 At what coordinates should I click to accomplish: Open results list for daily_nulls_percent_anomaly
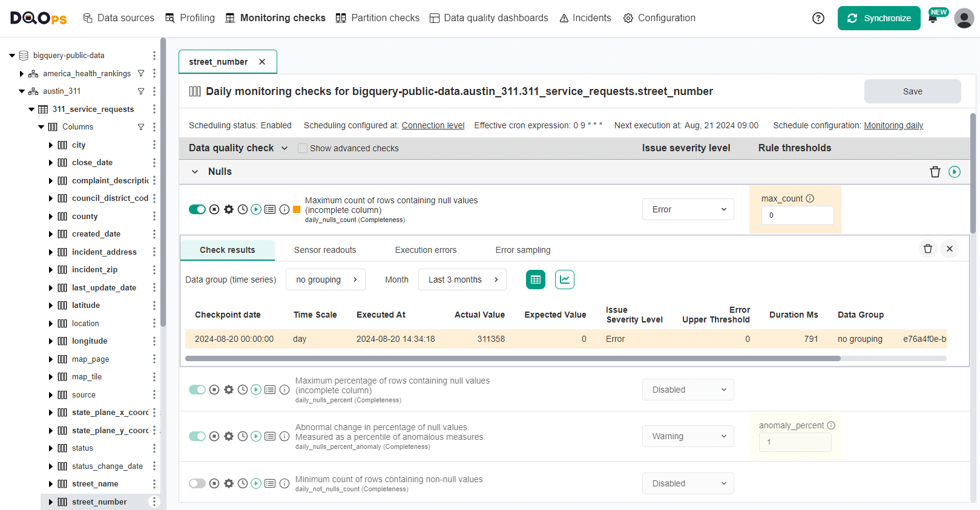click(270, 436)
